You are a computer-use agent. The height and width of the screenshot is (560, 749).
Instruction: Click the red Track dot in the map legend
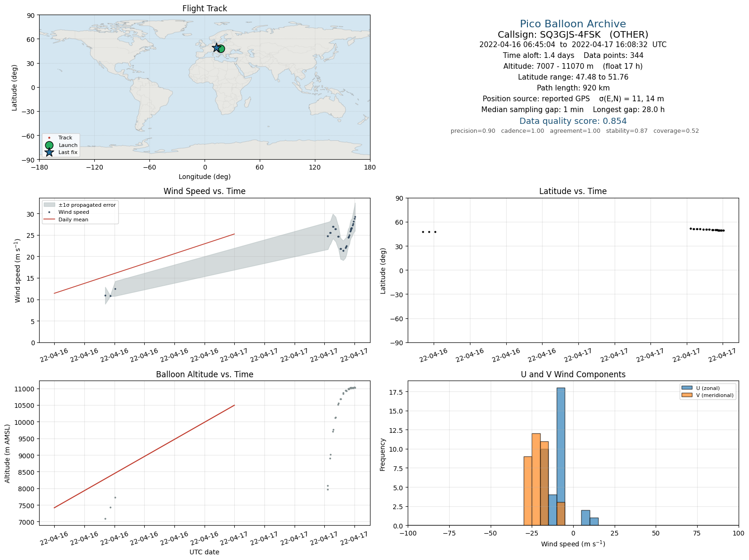pos(49,138)
